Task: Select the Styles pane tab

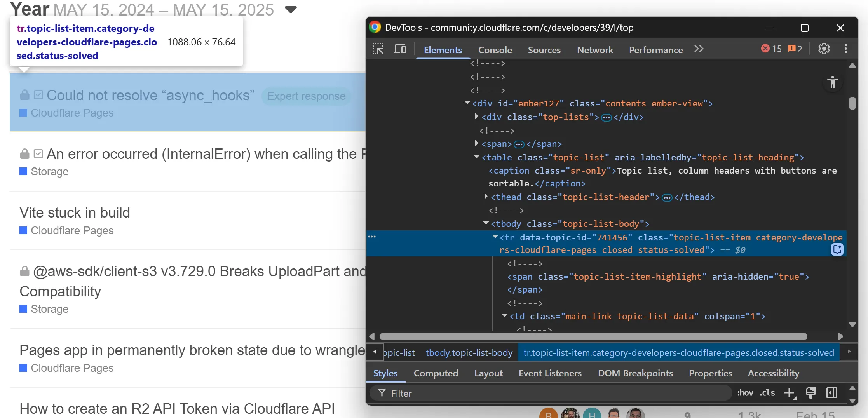Action: (x=385, y=373)
